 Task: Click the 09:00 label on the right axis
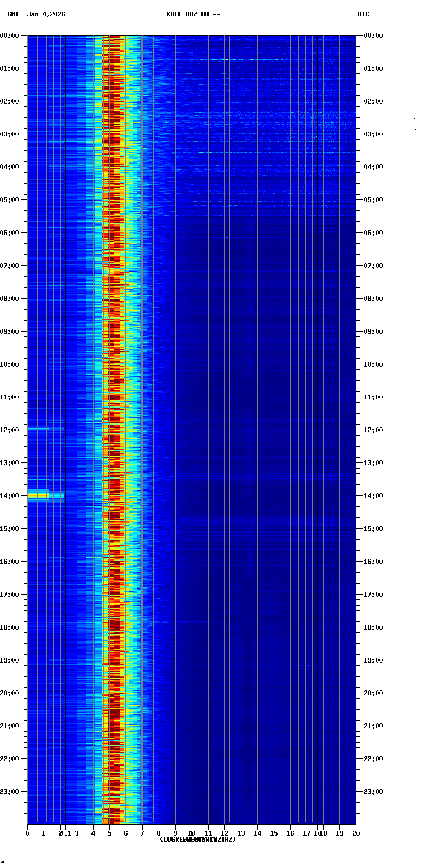pyautogui.click(x=373, y=332)
